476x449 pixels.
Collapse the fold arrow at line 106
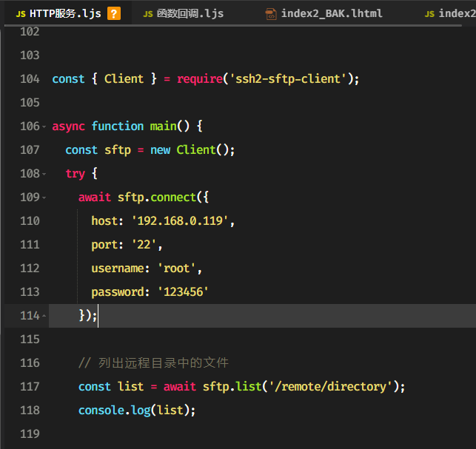click(x=44, y=126)
